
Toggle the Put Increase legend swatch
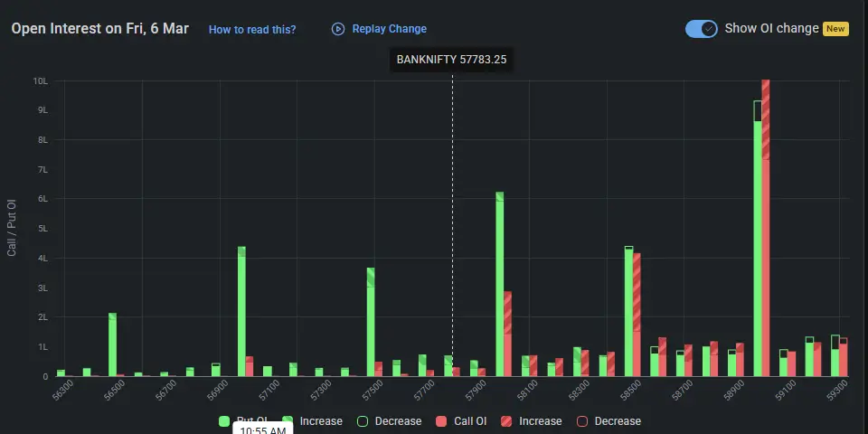coord(288,421)
